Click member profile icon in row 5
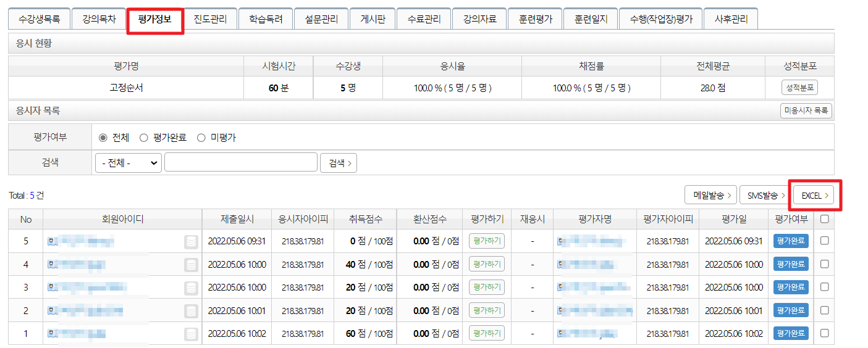This screenshot has width=868, height=348. tap(53, 241)
